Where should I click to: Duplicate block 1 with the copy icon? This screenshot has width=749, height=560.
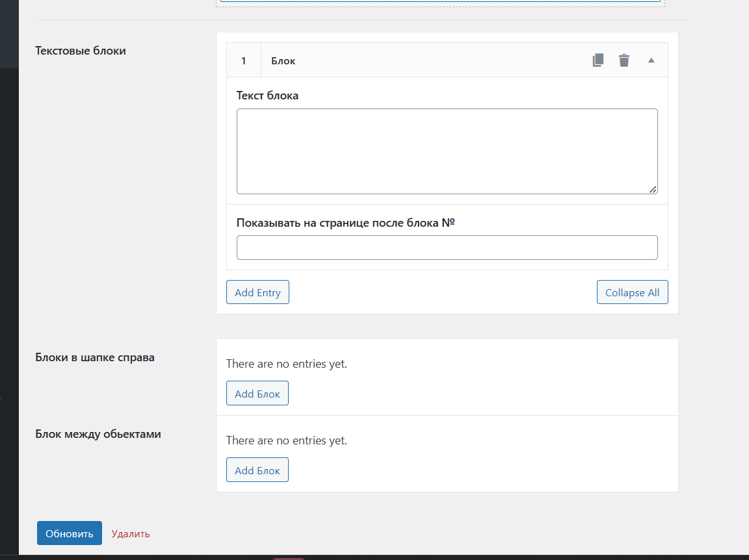click(598, 60)
